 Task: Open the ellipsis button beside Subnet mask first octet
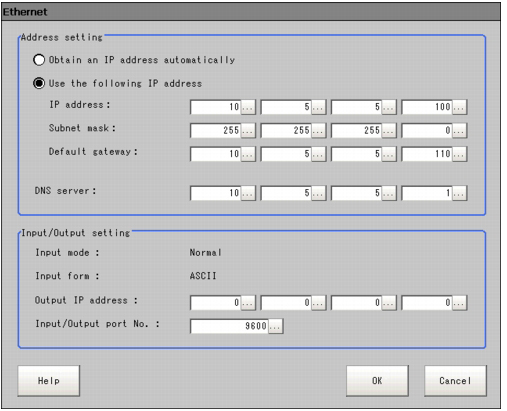point(248,130)
